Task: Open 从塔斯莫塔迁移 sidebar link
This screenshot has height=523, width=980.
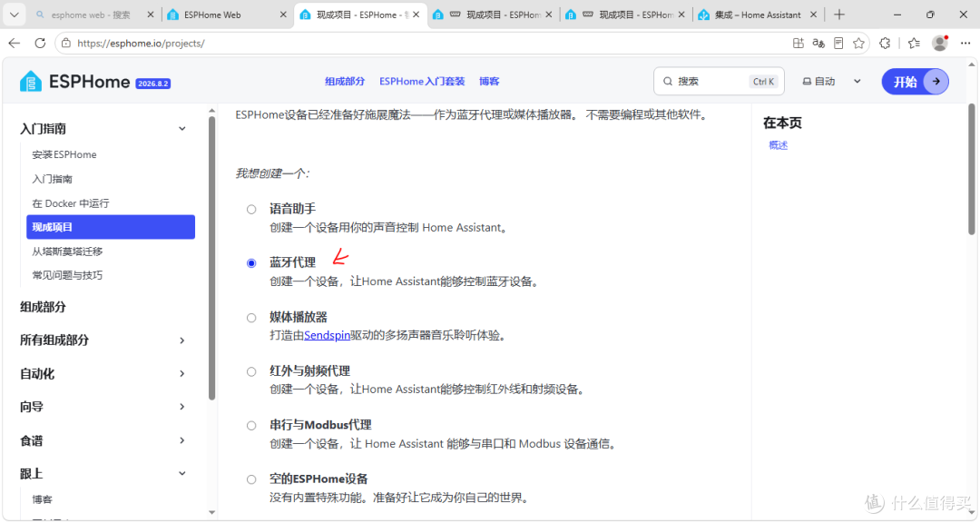Action: (67, 252)
